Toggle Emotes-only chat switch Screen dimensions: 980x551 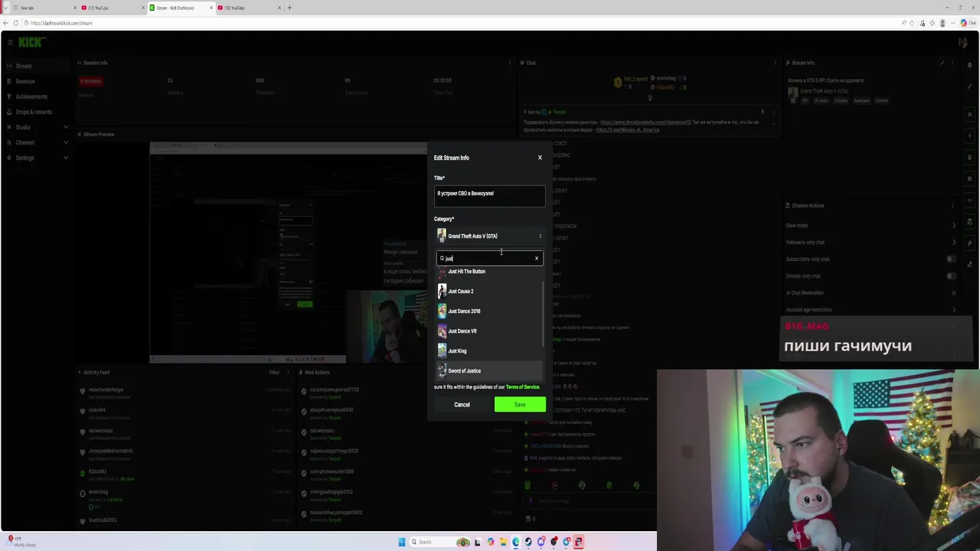[x=952, y=276]
